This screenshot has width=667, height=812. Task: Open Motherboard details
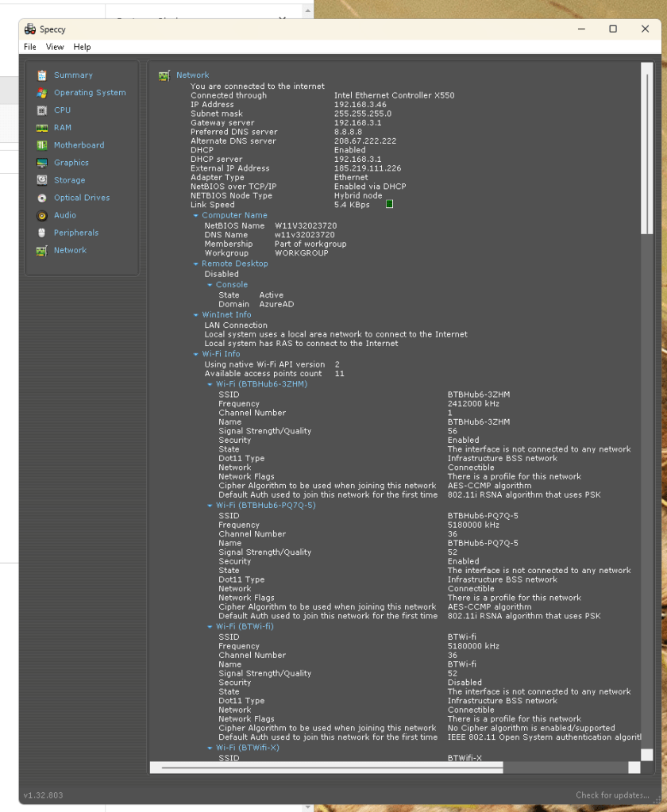(79, 145)
